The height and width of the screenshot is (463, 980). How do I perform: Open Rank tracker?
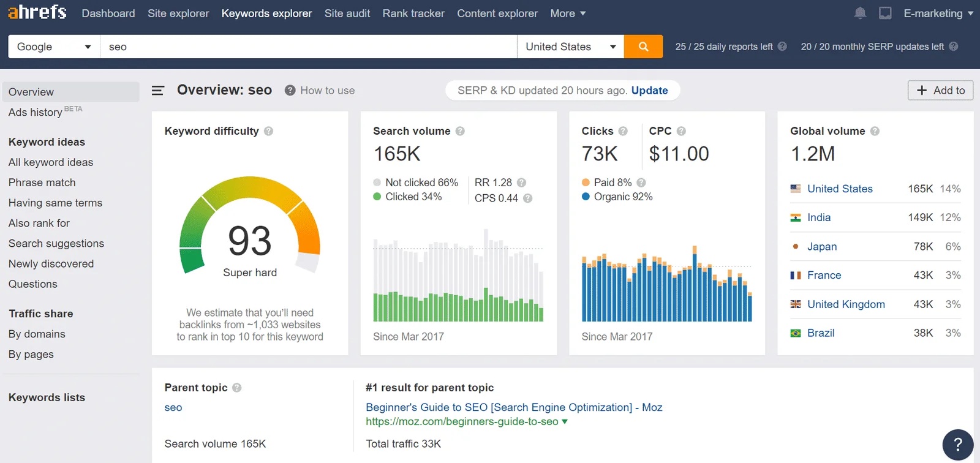tap(413, 13)
